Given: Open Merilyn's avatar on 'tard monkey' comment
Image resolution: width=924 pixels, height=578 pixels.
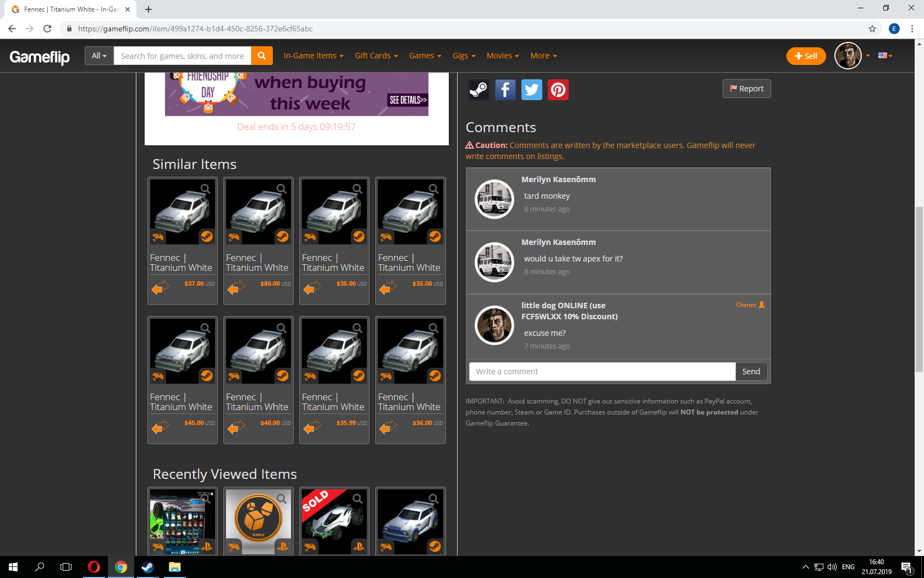Looking at the screenshot, I should tap(494, 199).
